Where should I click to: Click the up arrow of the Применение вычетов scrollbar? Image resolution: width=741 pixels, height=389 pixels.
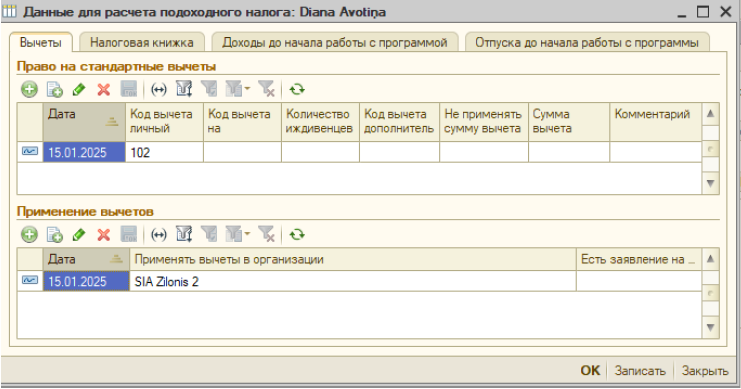[710, 259]
